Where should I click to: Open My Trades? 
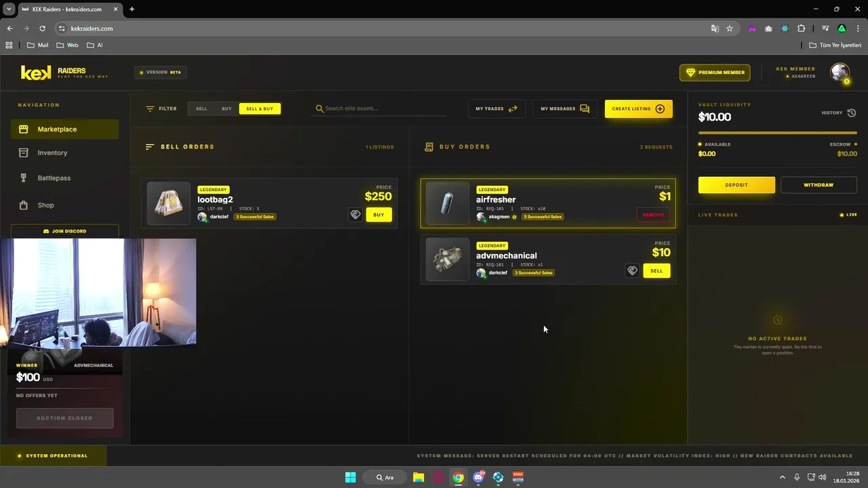pyautogui.click(x=496, y=108)
